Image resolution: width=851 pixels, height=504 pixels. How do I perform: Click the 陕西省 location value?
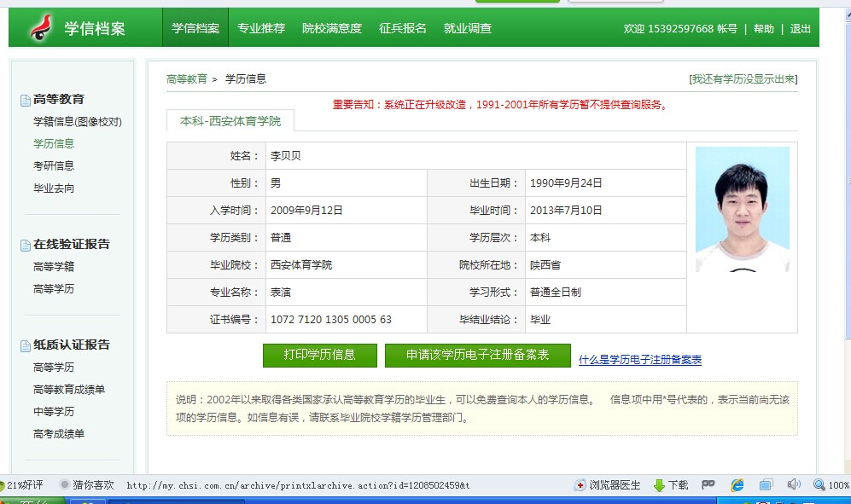coord(545,265)
